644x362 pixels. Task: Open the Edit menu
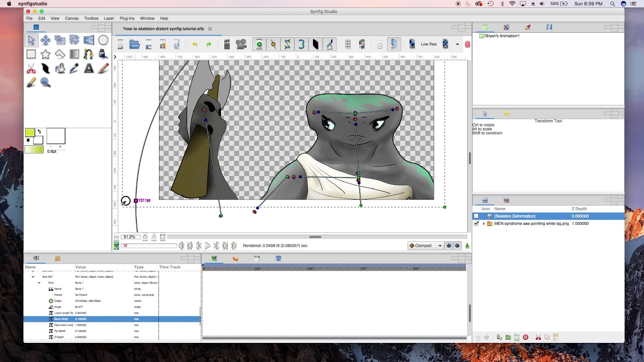tap(42, 18)
